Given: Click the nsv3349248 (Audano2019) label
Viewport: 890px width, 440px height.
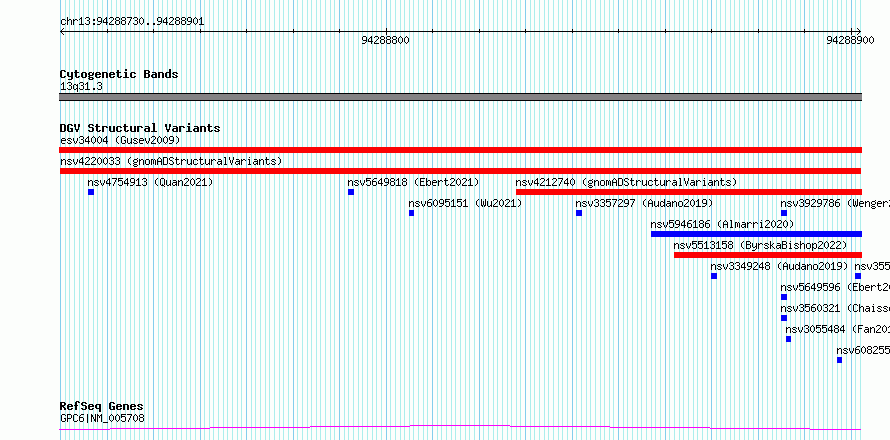Looking at the screenshot, I should pyautogui.click(x=779, y=266).
